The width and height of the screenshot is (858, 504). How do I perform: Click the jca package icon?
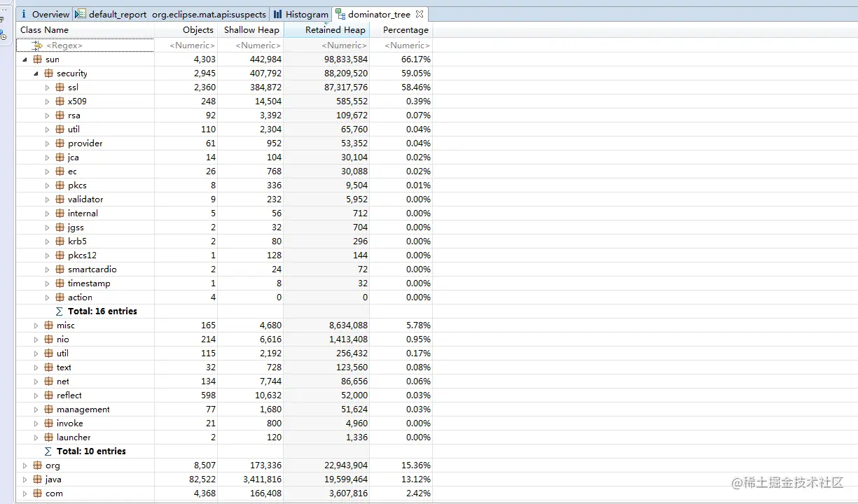[60, 157]
